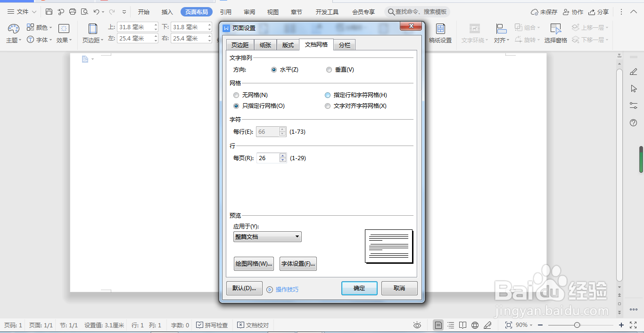Open the 插入 ribbon tab
This screenshot has width=644, height=333.
tap(167, 12)
